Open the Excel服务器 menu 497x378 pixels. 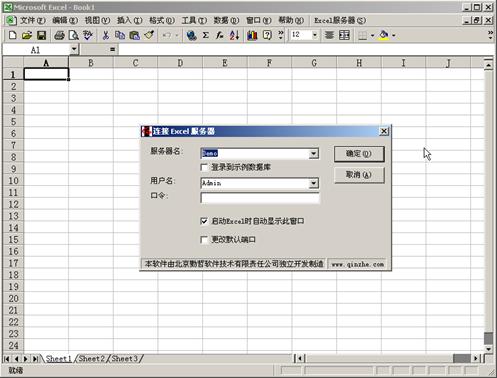pyautogui.click(x=340, y=20)
